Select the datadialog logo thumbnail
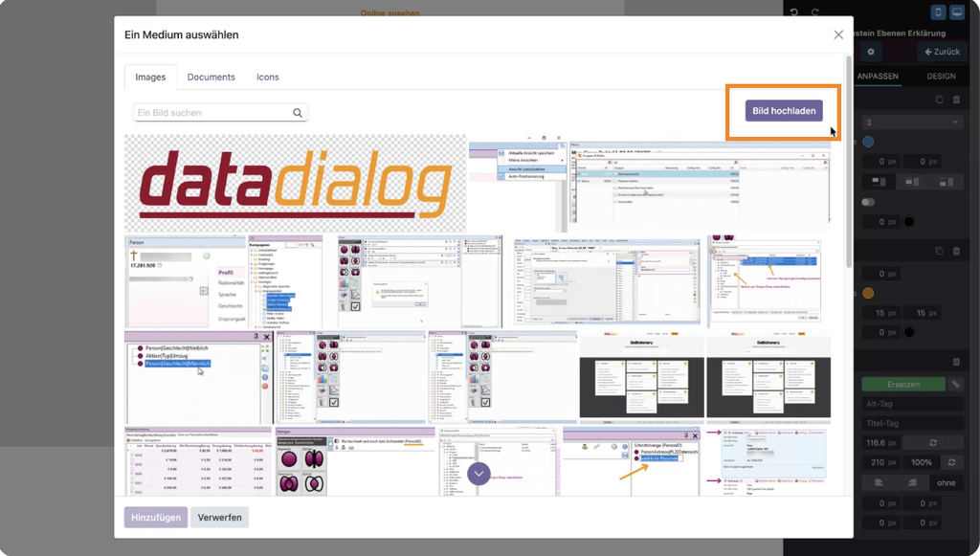Viewport: 980px width, 556px height. click(295, 184)
